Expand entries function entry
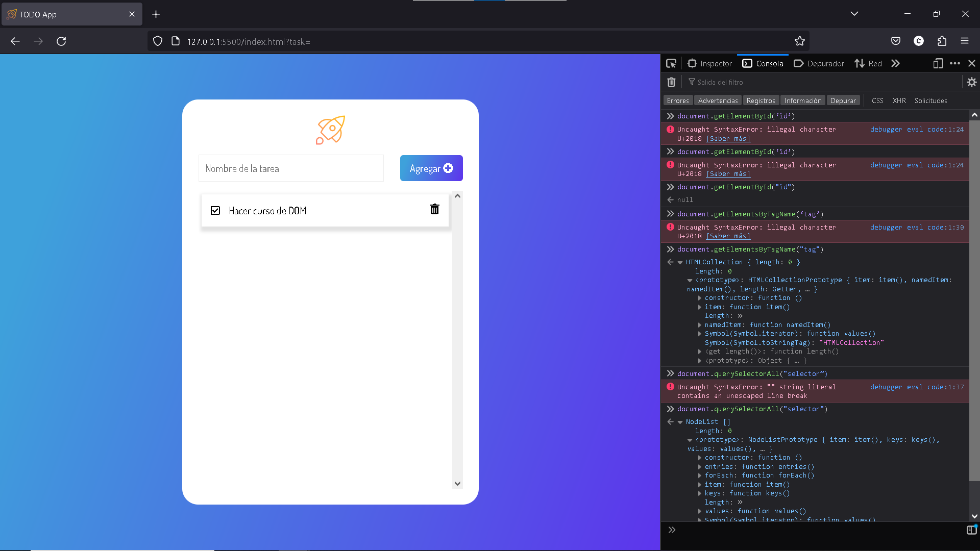Image resolution: width=980 pixels, height=551 pixels. coord(700,467)
